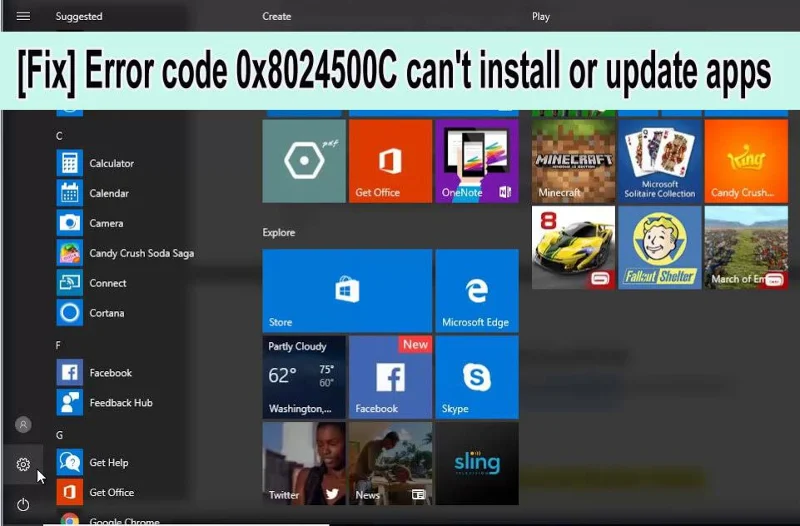Jump to letter F in the app list

click(58, 345)
